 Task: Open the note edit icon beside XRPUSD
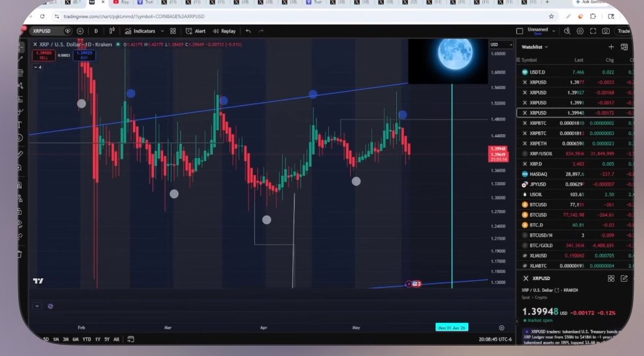click(x=624, y=279)
